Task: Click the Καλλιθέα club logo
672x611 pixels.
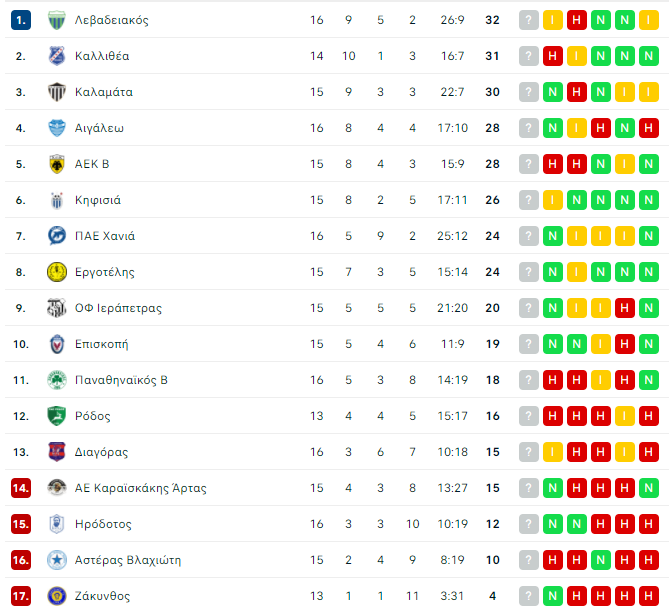Action: point(57,56)
